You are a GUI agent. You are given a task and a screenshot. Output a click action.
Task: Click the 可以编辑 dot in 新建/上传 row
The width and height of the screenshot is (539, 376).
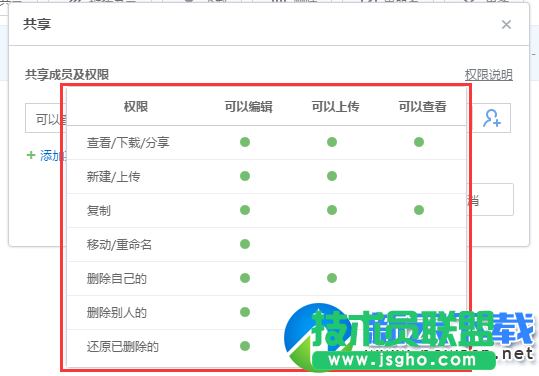click(245, 176)
